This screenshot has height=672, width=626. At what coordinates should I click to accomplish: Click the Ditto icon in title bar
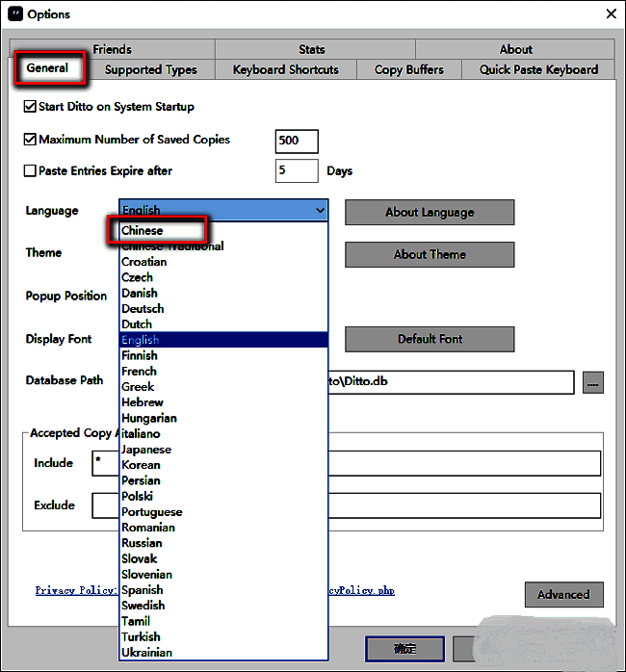coord(14,14)
